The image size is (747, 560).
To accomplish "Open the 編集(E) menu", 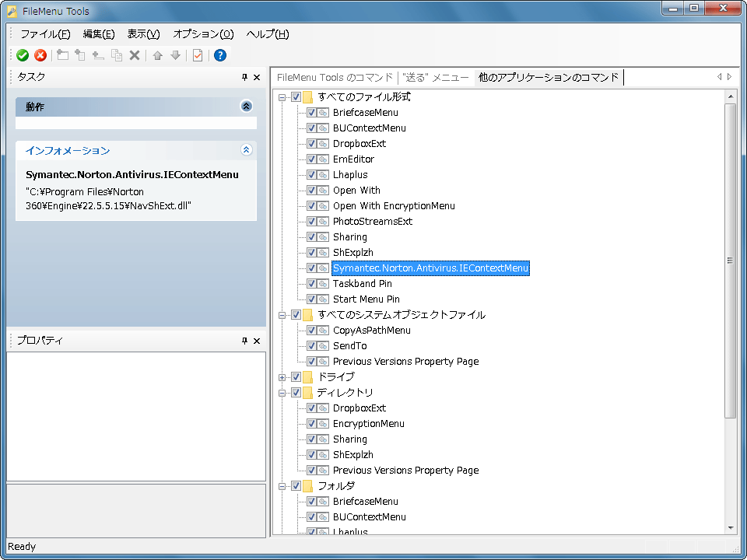I will 99,34.
